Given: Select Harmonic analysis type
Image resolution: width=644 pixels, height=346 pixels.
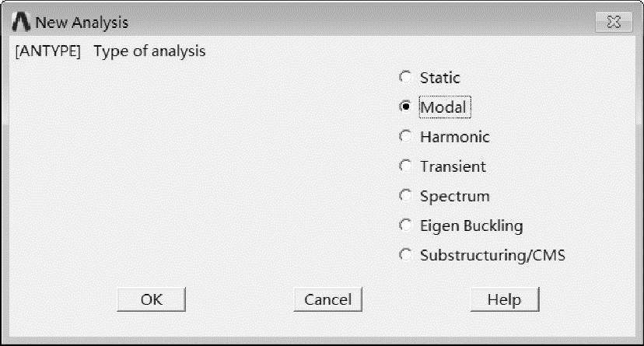Looking at the screenshot, I should coord(405,136).
